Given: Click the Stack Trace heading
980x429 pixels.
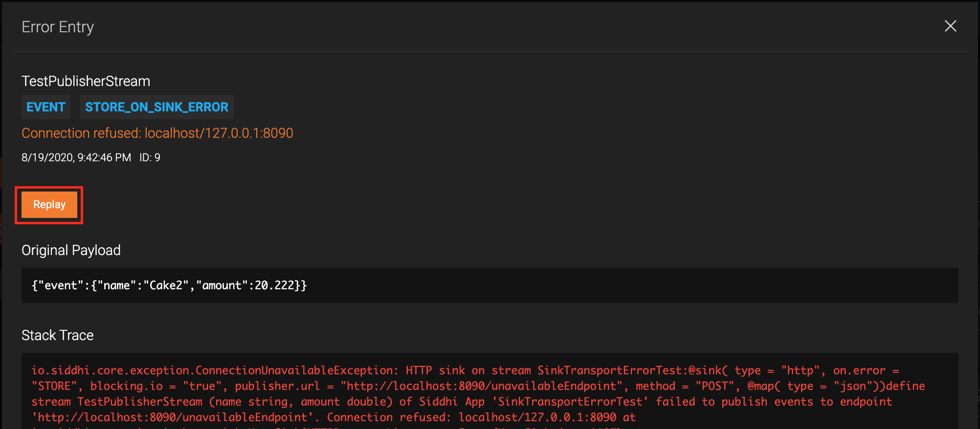Looking at the screenshot, I should coord(58,335).
